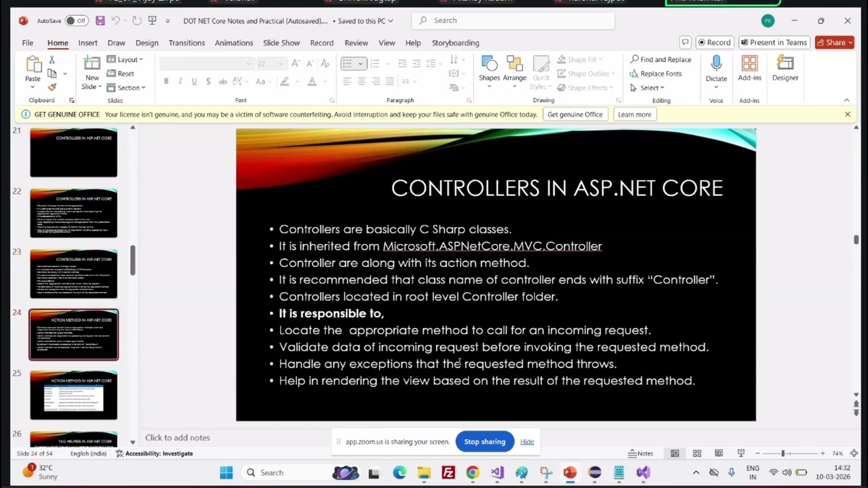The height and width of the screenshot is (488, 868).
Task: Click the font color A swatch
Action: [312, 81]
